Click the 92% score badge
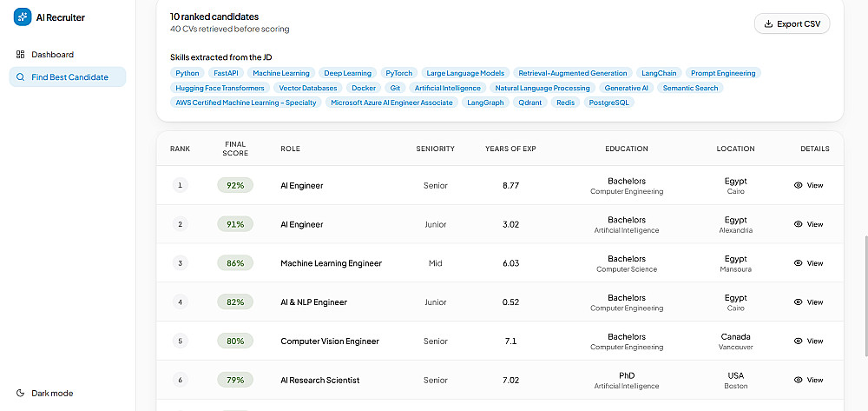This screenshot has width=868, height=411. (235, 186)
